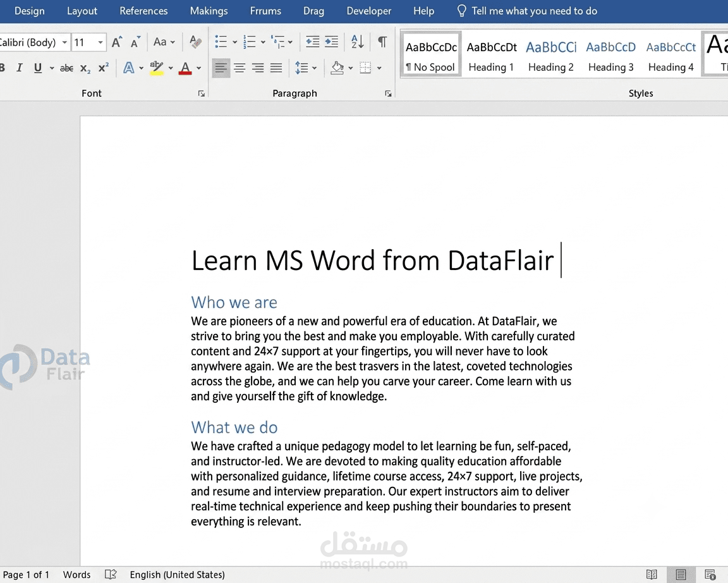The height and width of the screenshot is (583, 728).
Task: Open the Drag tab
Action: [314, 11]
